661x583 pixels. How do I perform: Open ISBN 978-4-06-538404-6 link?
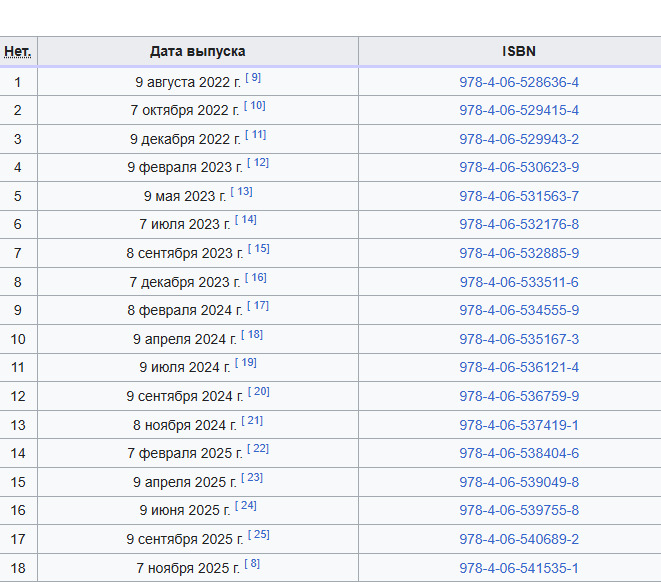[518, 453]
